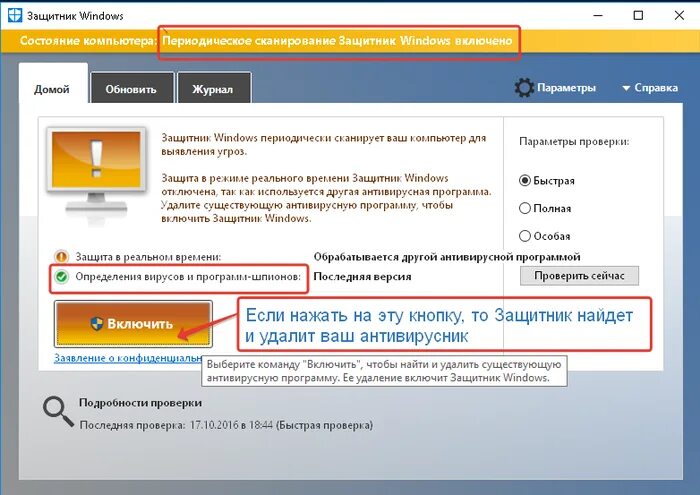The image size is (700, 495).
Task: Click the Включить button
Action: pyautogui.click(x=133, y=324)
